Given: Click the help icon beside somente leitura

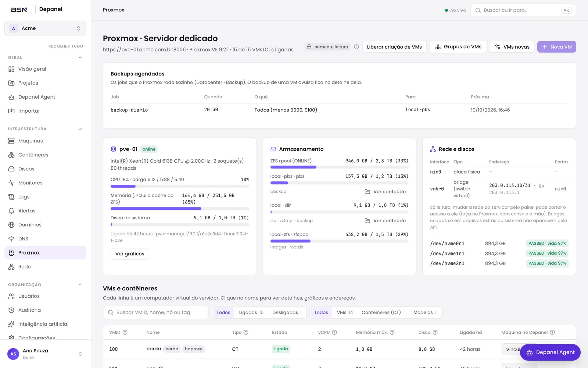Looking at the screenshot, I should pos(356,47).
